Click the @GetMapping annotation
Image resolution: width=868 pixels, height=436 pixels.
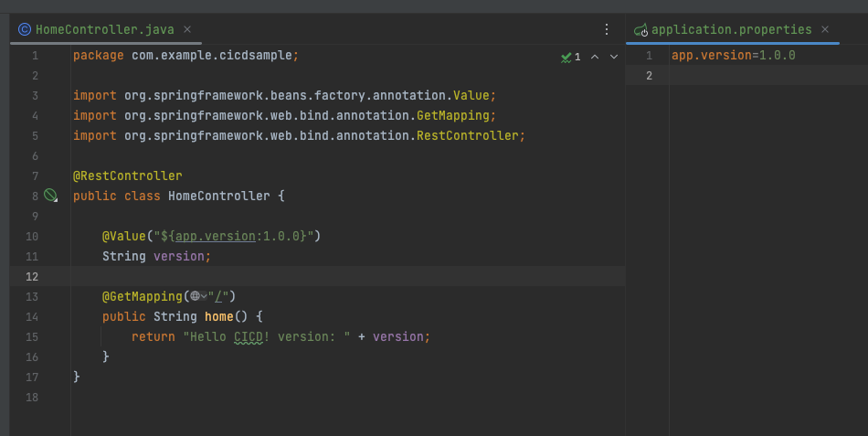coord(143,296)
